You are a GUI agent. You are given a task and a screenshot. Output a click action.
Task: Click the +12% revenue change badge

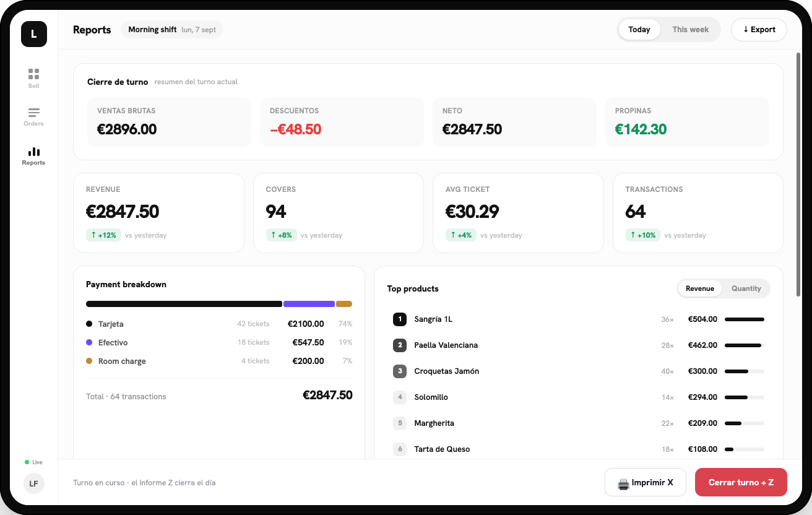coord(103,235)
